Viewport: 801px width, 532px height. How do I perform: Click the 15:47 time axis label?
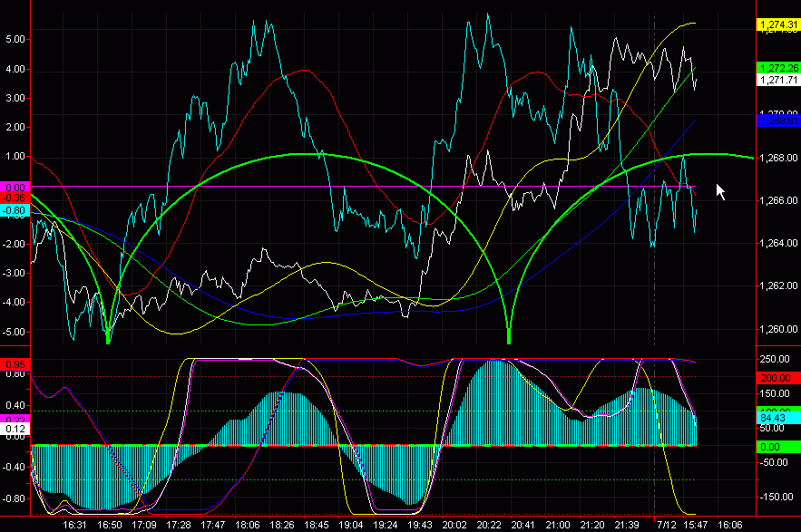tap(695, 525)
